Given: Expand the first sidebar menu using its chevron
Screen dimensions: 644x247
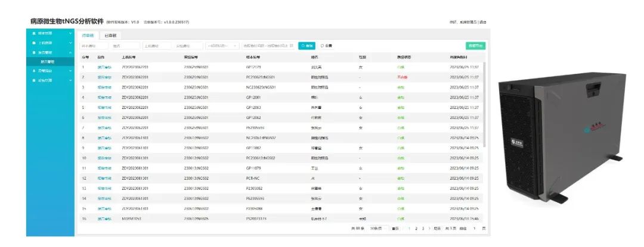Looking at the screenshot, I should [x=70, y=33].
